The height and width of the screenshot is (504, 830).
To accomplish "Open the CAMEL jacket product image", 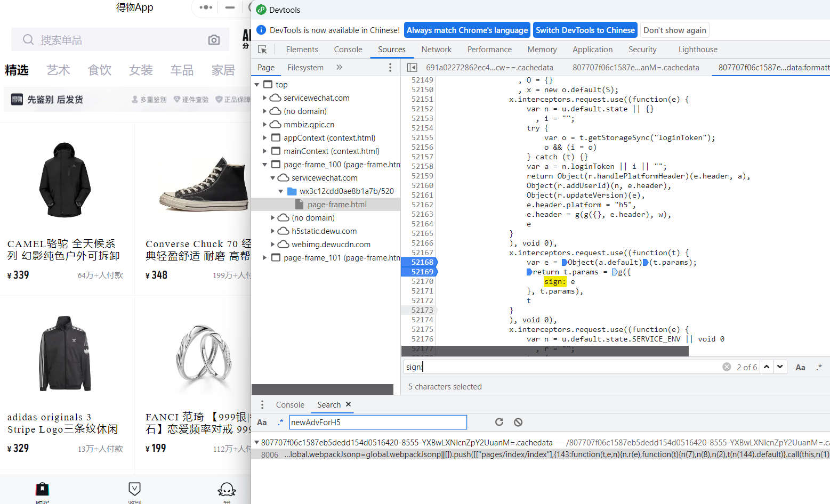I will (x=65, y=180).
